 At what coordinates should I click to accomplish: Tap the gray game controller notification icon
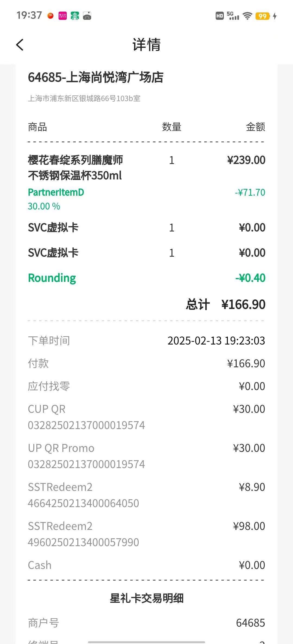point(87,16)
